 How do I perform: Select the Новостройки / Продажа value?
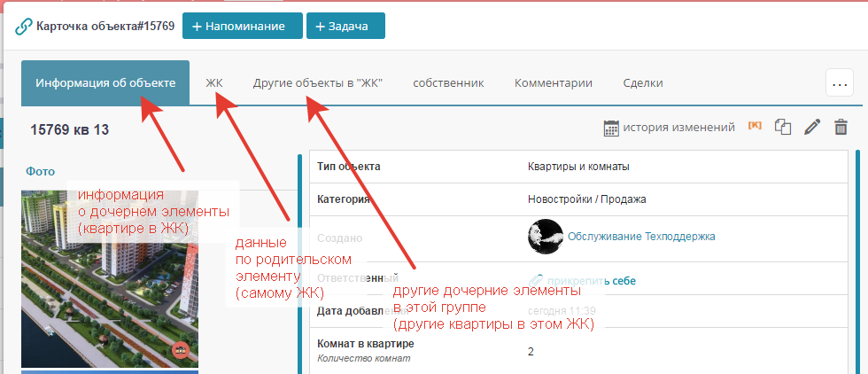point(586,199)
